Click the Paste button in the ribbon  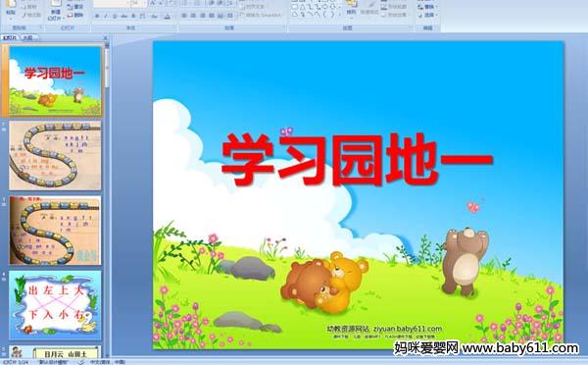coord(11,10)
